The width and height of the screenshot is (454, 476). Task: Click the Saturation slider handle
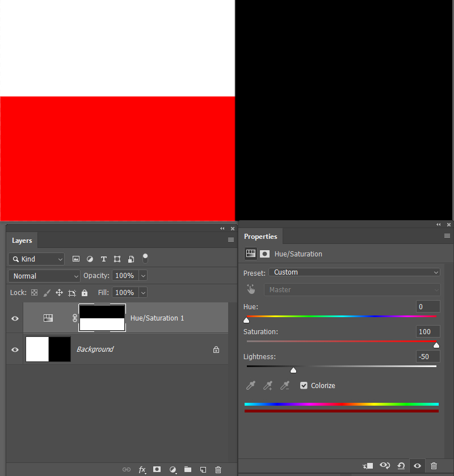(x=436, y=345)
